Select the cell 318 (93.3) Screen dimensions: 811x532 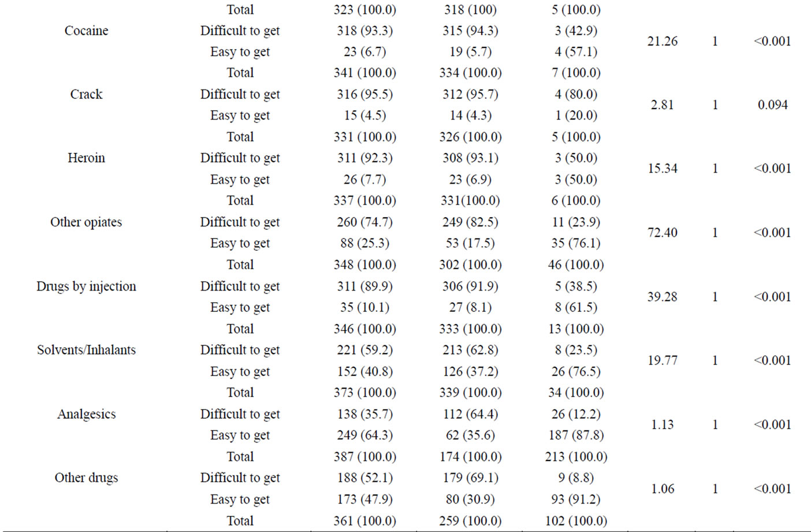pos(364,31)
